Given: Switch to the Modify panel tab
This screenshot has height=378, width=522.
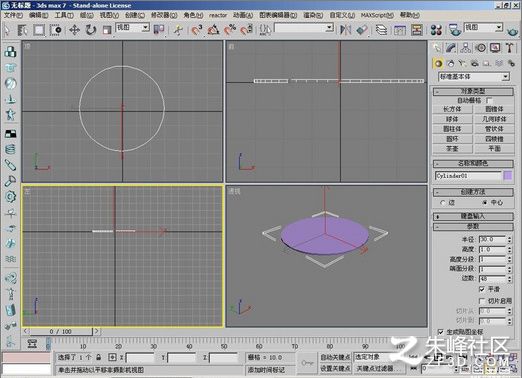Looking at the screenshot, I should (x=451, y=48).
